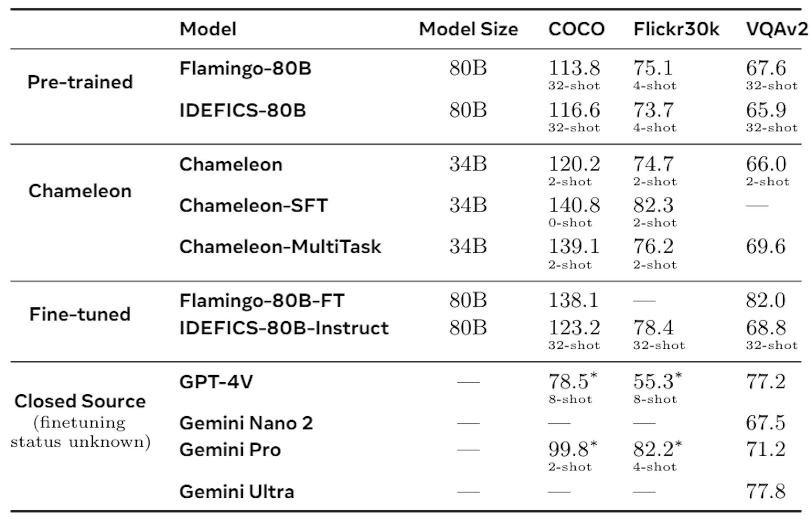The height and width of the screenshot is (521, 812).
Task: Select the Chameleon-SFT row name
Action: point(253,206)
